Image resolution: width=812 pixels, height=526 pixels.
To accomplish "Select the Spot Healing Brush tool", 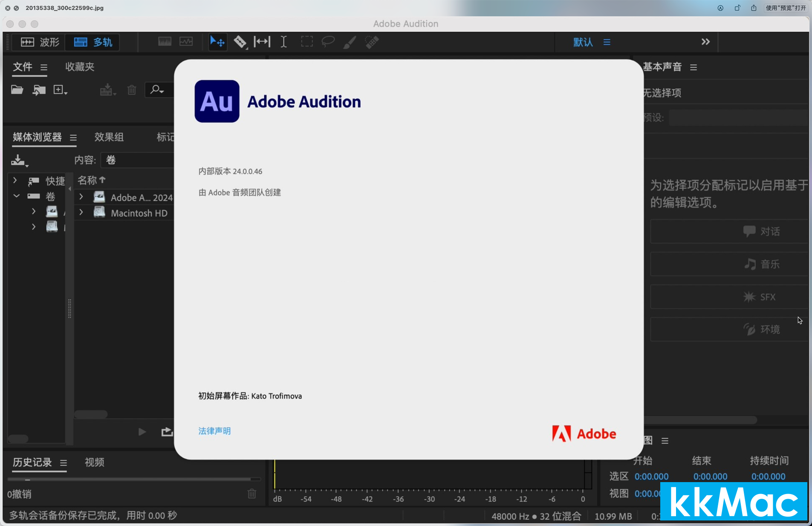I will point(372,42).
